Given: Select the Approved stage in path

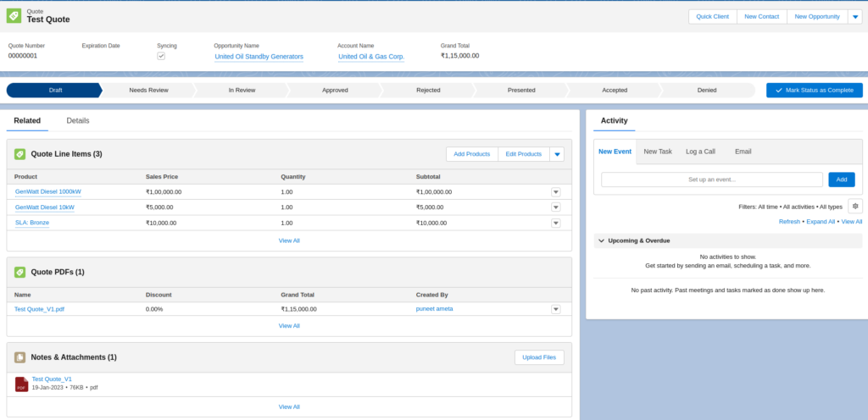Looking at the screenshot, I should pyautogui.click(x=335, y=90).
